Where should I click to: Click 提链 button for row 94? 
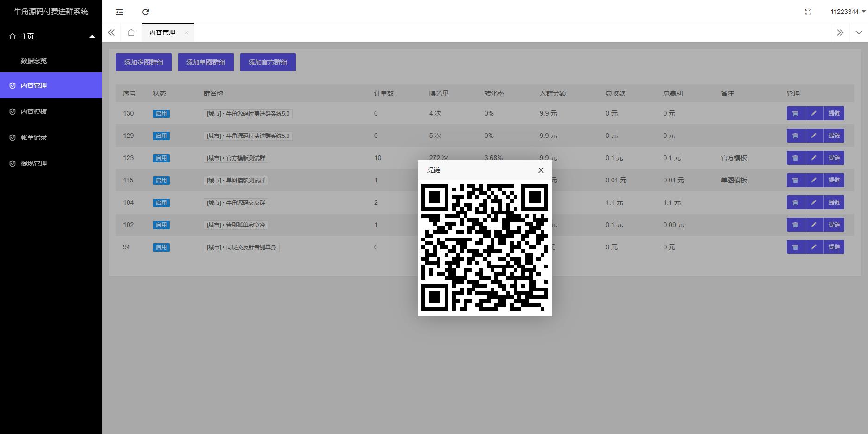834,247
